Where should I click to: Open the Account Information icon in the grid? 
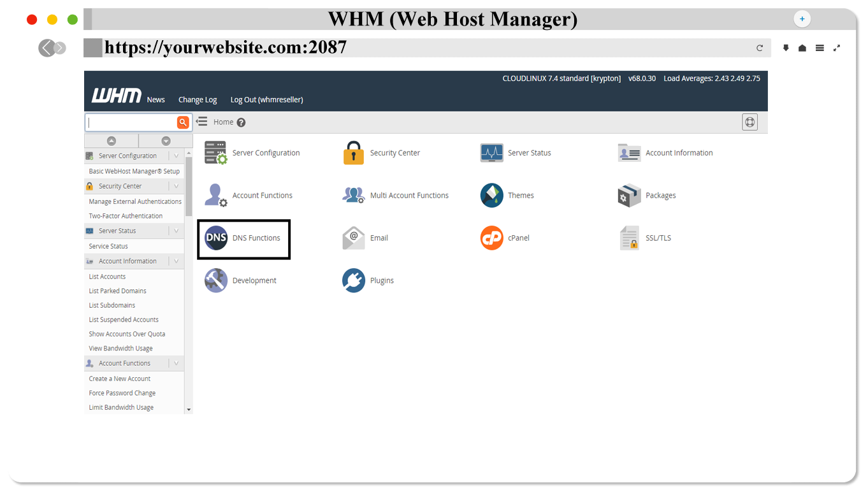coord(629,153)
